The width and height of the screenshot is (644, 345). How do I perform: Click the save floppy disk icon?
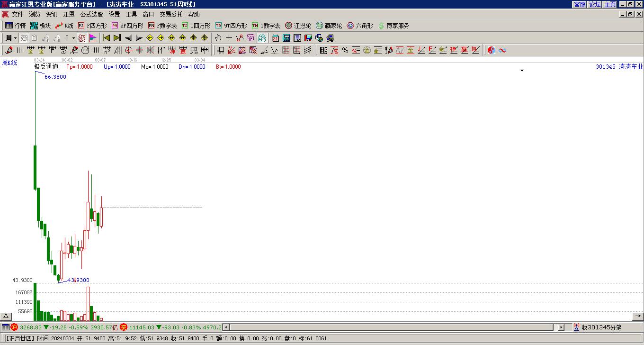(x=308, y=38)
